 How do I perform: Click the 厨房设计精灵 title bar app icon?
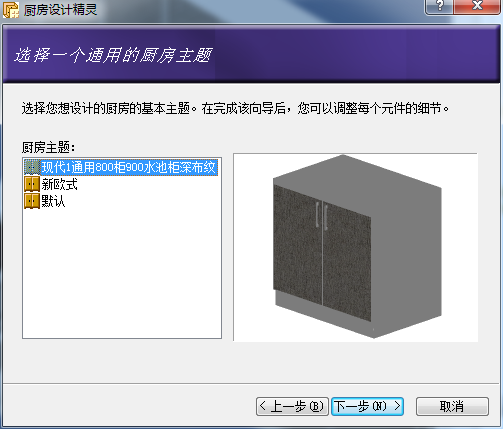tap(11, 9)
